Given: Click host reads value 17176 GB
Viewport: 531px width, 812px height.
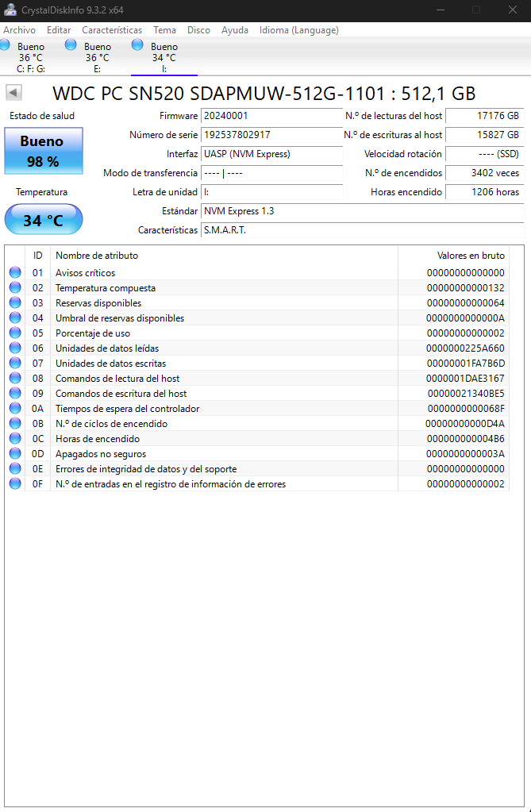Looking at the screenshot, I should tap(485, 115).
